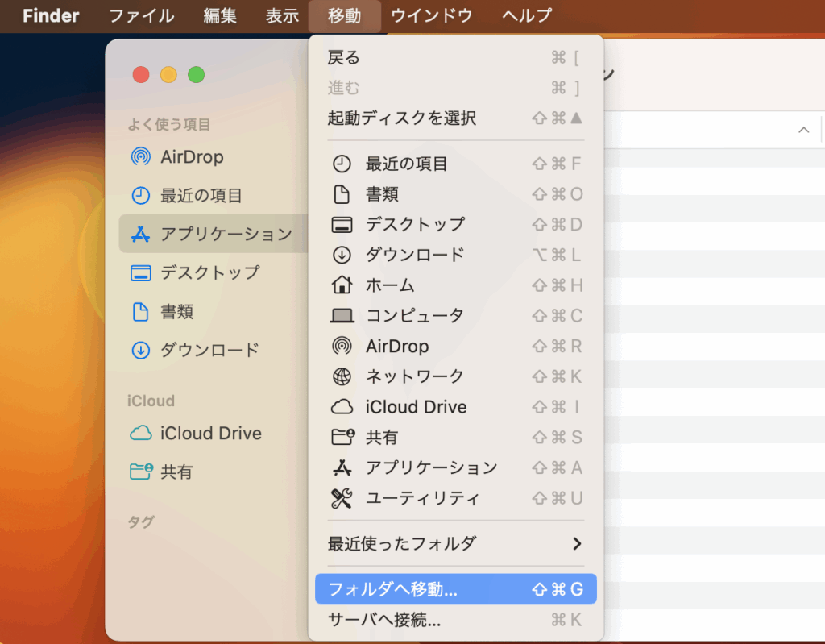Open the ヘルプ menu
Screen dimensions: 825x644
pos(527,16)
